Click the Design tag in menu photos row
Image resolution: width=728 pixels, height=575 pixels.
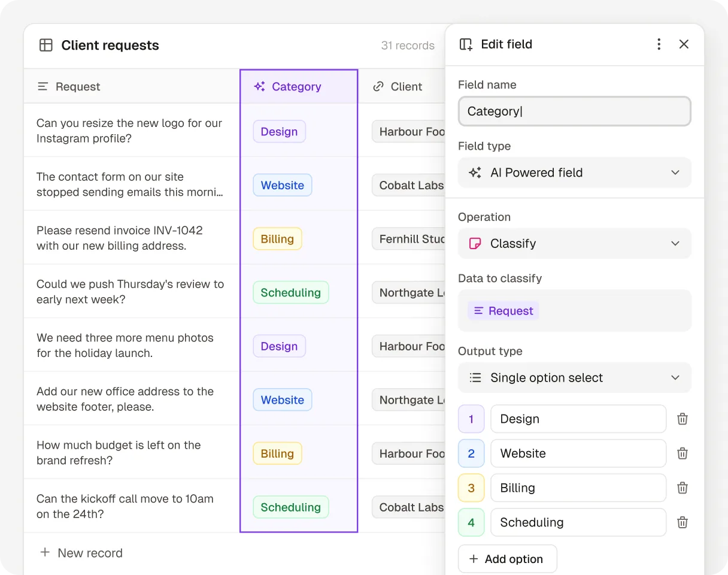coord(279,346)
